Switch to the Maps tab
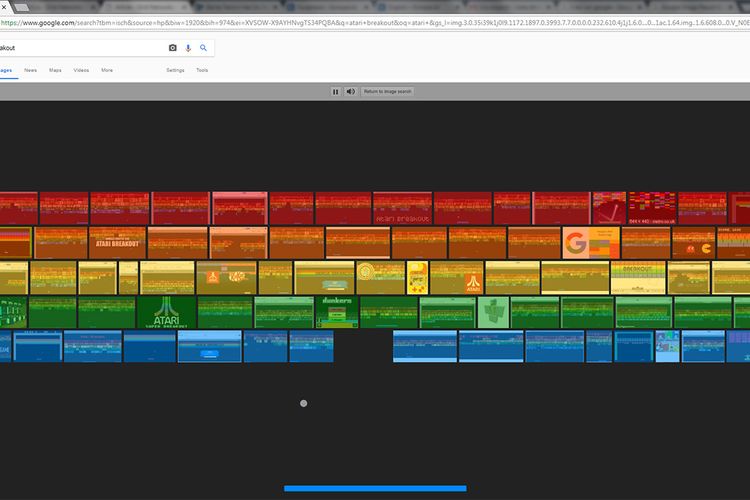Viewport: 750px width, 500px height. (55, 70)
